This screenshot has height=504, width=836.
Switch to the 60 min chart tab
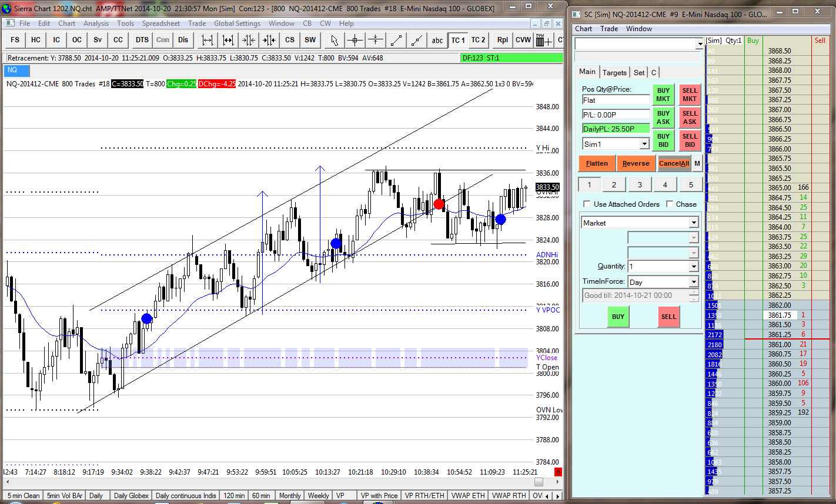tap(261, 496)
